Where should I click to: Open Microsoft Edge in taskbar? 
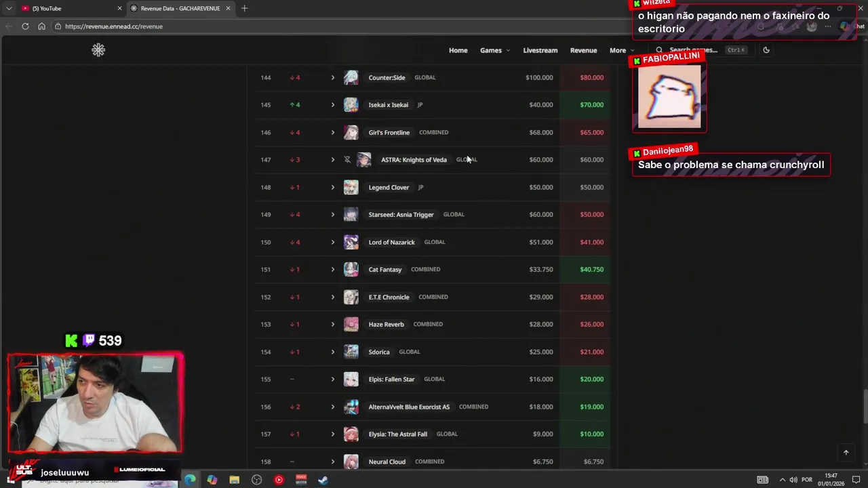coord(190,480)
